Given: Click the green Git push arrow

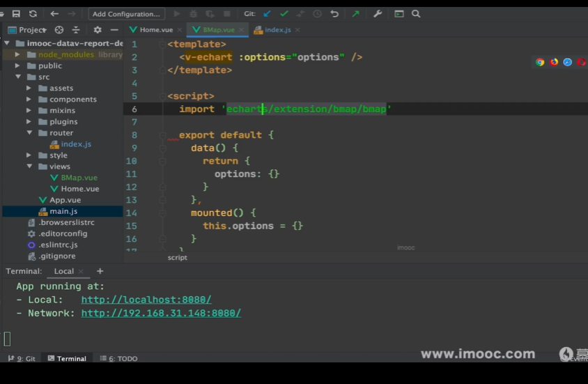Looking at the screenshot, I should pyautogui.click(x=355, y=14).
